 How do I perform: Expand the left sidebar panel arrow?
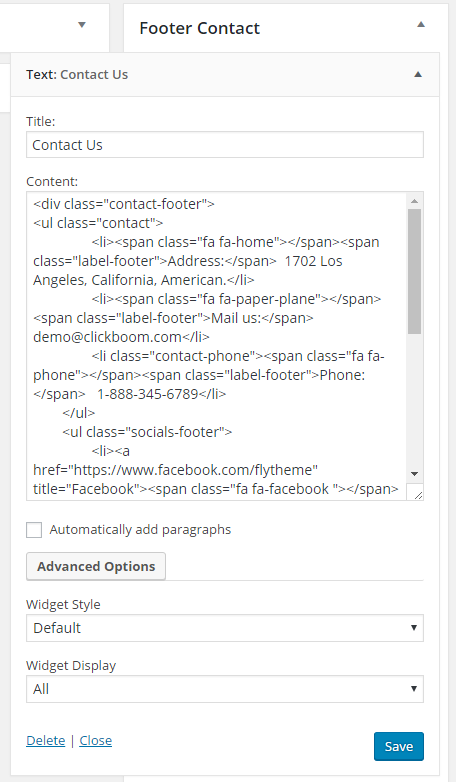coord(82,25)
